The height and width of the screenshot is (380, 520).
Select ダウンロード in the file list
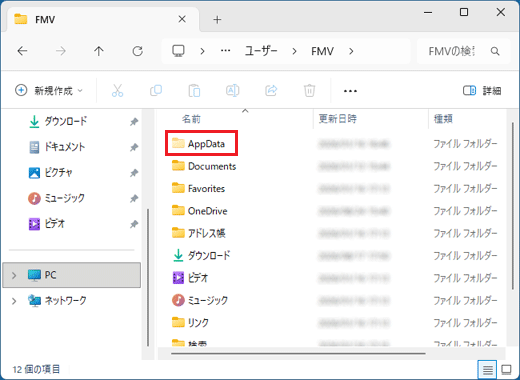209,255
